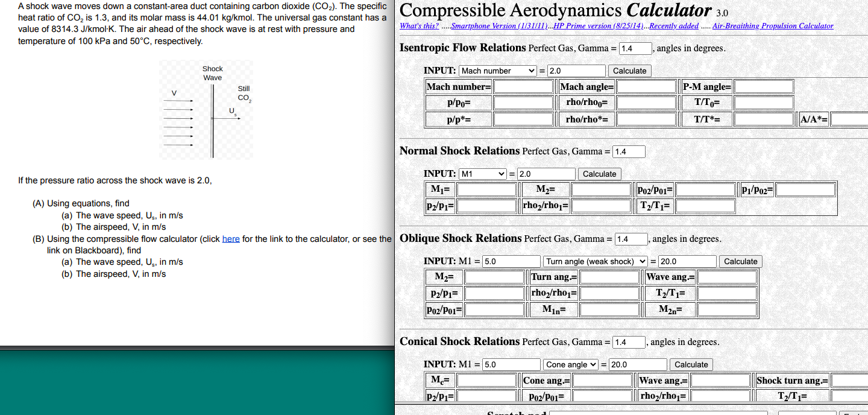Click Calculate button in Oblique Shock section
Screen dimensions: 868x415
[740, 261]
